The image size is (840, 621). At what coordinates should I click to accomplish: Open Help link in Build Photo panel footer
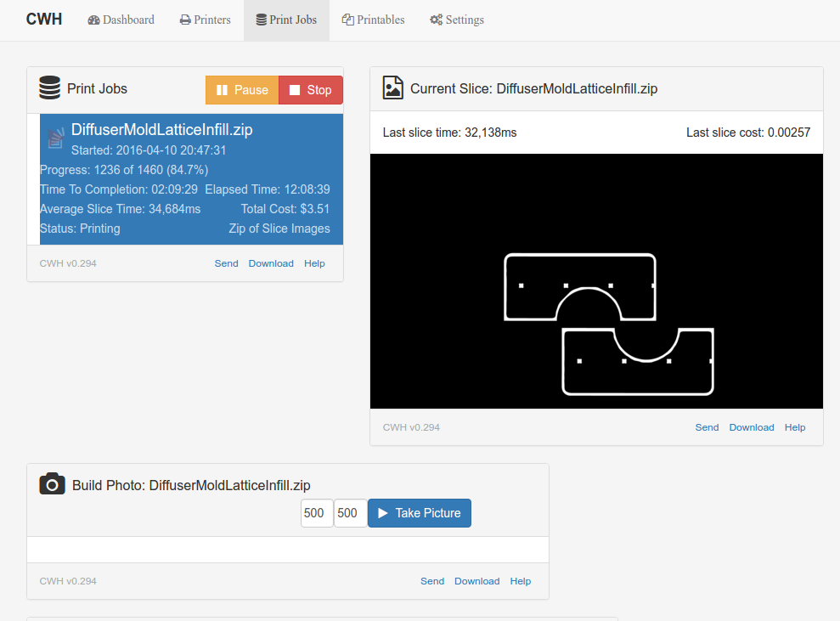click(520, 581)
